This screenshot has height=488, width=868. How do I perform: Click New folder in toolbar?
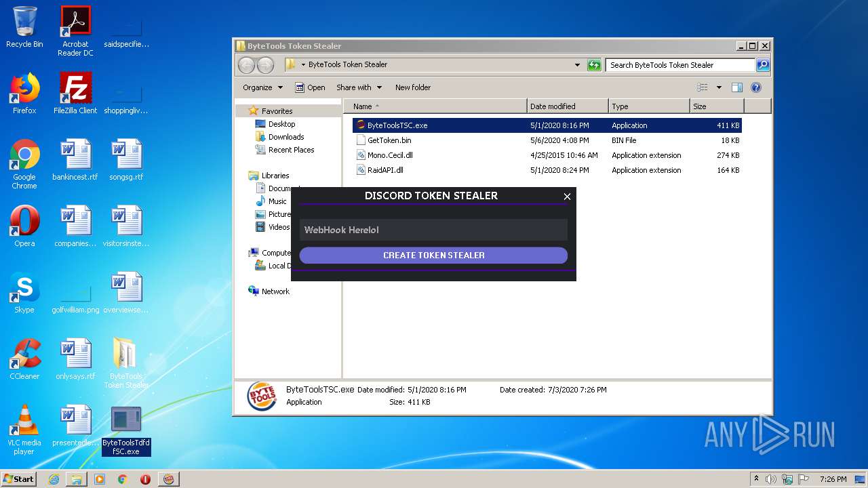click(413, 87)
